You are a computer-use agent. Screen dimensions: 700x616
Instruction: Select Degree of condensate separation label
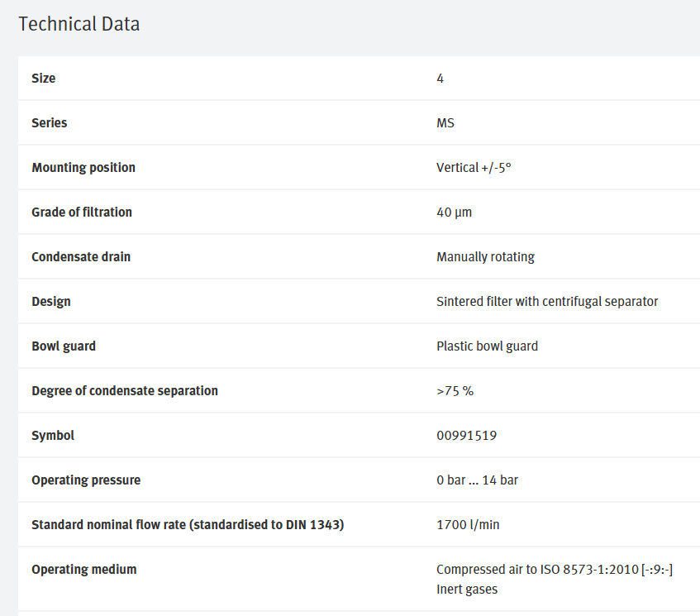point(125,391)
